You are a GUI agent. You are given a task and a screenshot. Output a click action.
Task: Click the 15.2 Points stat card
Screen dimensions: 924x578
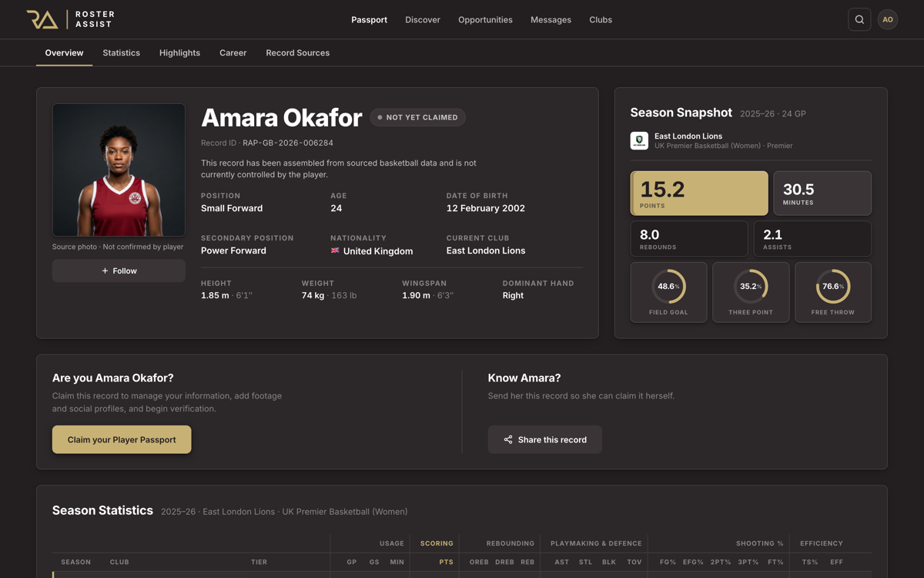click(699, 193)
